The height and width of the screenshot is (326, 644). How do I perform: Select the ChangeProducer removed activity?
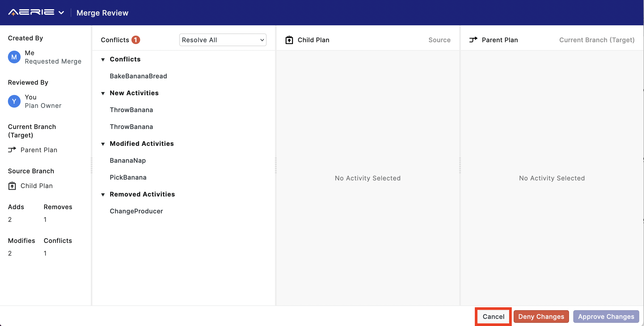point(136,210)
